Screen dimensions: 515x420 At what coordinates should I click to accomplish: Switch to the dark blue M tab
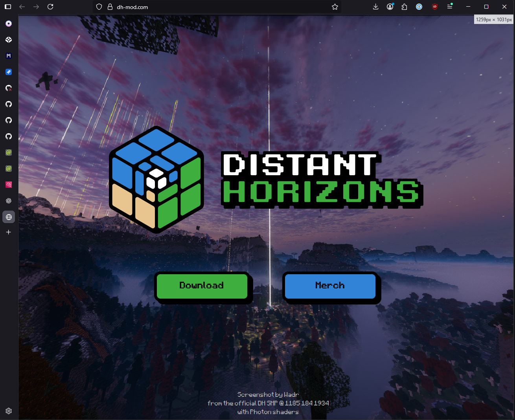pos(9,56)
